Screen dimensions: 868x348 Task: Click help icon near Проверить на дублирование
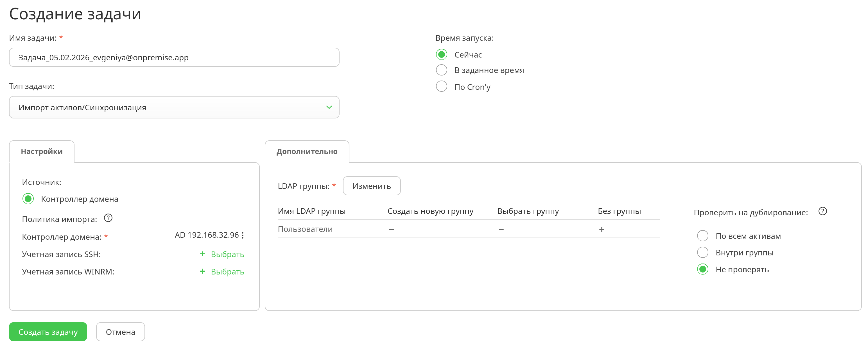pos(822,211)
